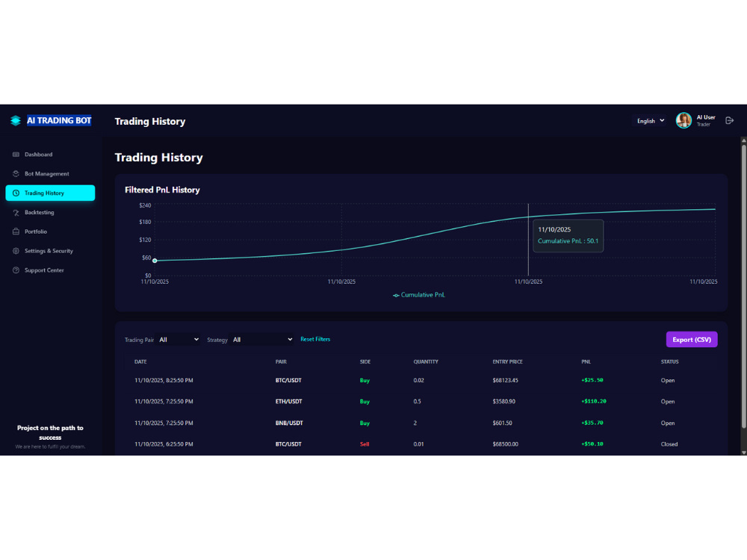This screenshot has height=560, width=747.
Task: Click the ENTRY PRICE column header
Action: pos(507,362)
